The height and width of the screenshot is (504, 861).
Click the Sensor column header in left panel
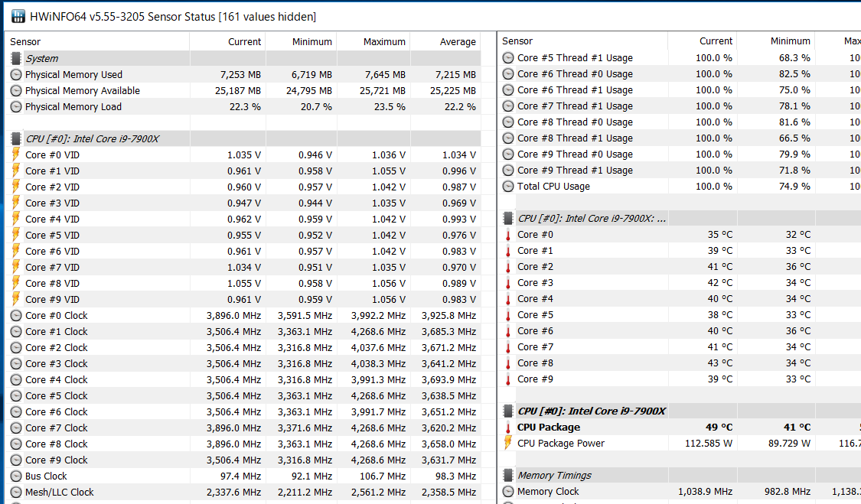pyautogui.click(x=25, y=42)
